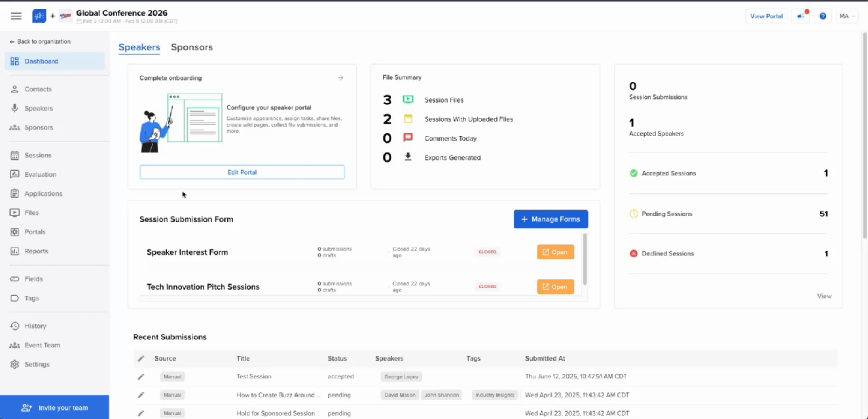868x419 pixels.
Task: Edit the Hold for Sponsored Session row pencil
Action: 141,413
